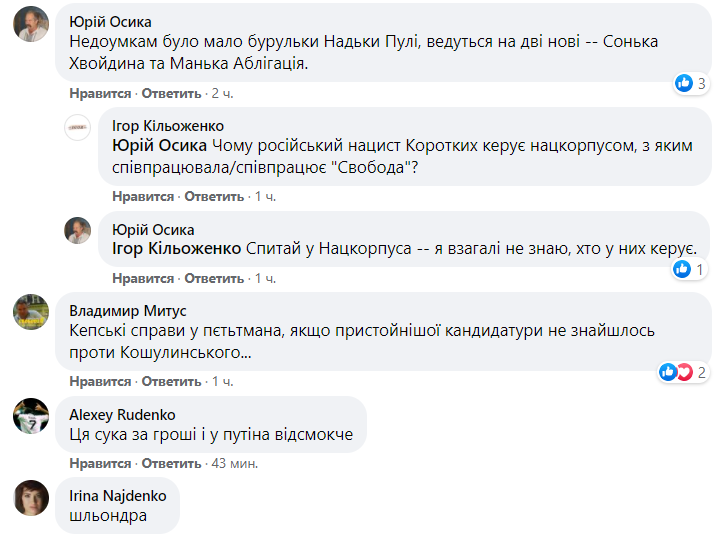Click like reaction icon showing 1
The height and width of the screenshot is (535, 719).
click(683, 269)
